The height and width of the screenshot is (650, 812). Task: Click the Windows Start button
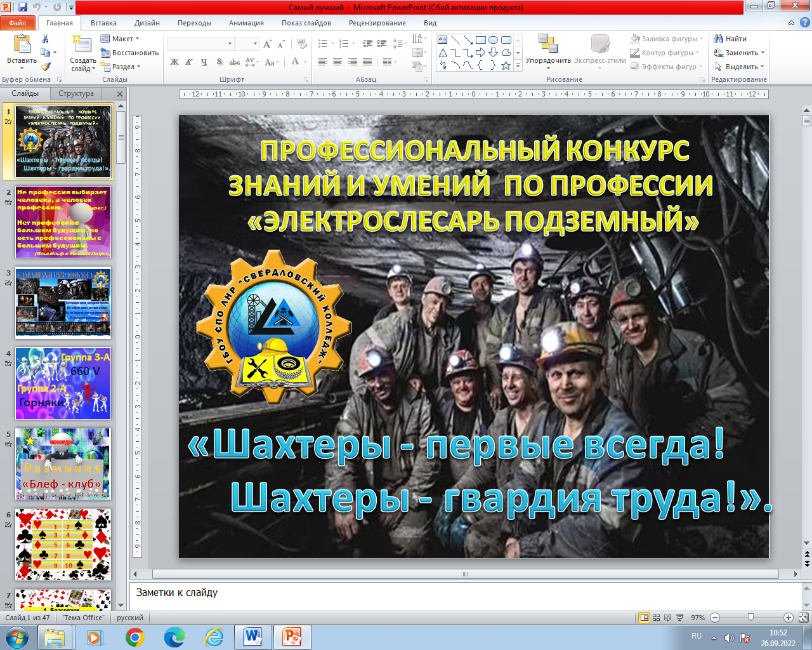click(x=16, y=637)
